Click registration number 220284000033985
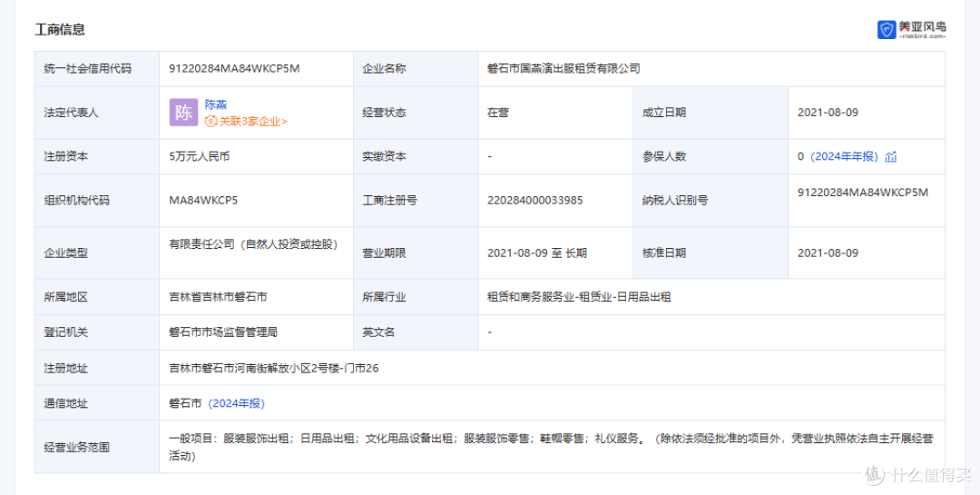 pyautogui.click(x=535, y=200)
